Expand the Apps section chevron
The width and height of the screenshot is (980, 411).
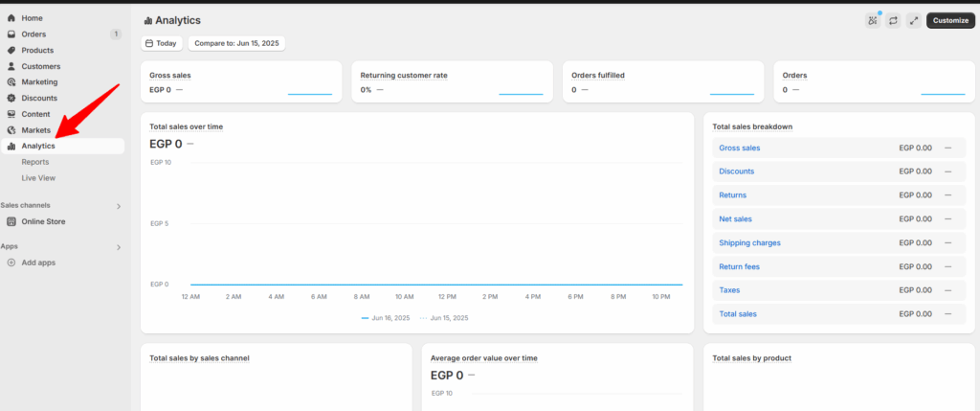click(119, 247)
